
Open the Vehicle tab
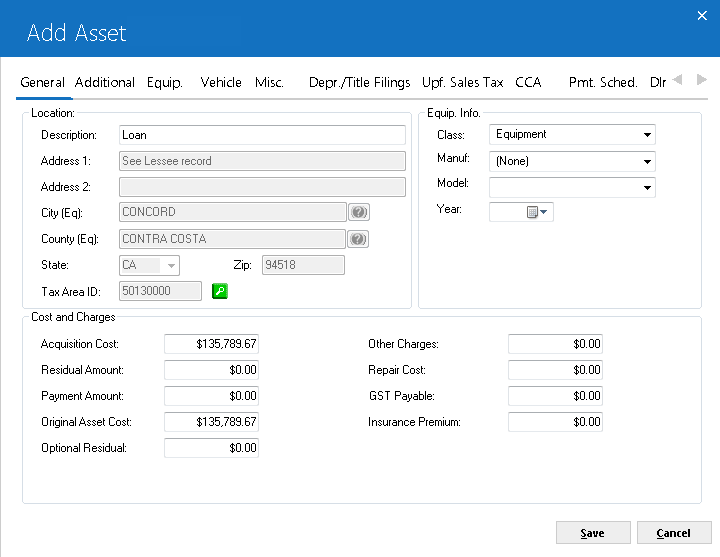click(x=221, y=83)
